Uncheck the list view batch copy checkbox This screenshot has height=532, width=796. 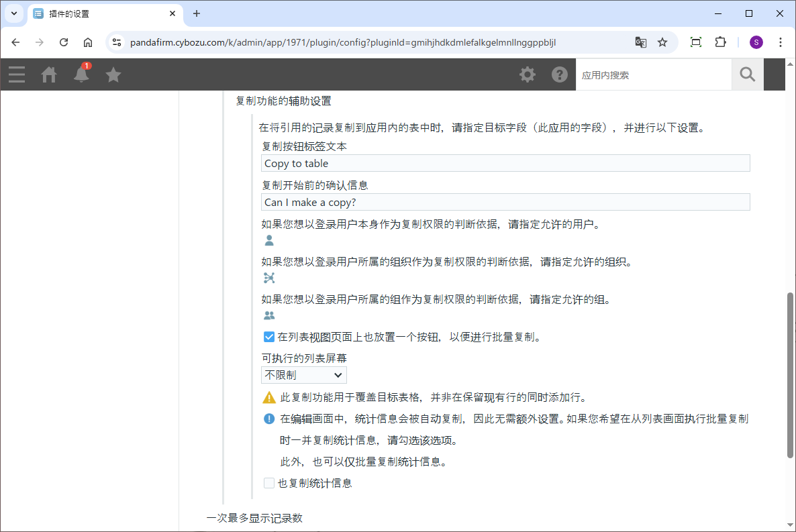tap(269, 337)
